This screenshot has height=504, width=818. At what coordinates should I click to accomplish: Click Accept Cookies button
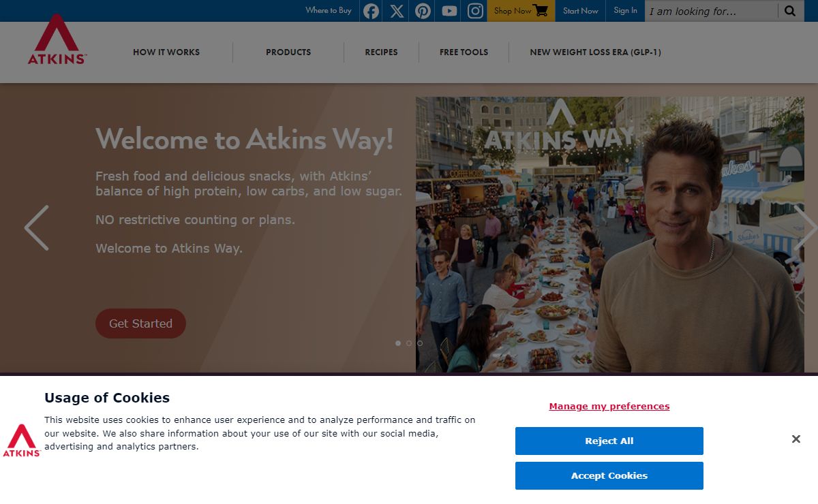click(609, 475)
